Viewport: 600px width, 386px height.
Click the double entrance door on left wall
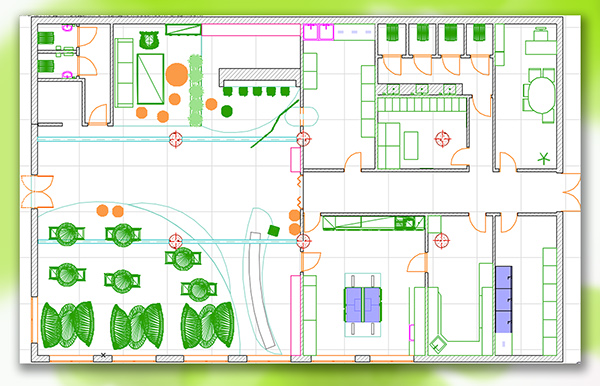37,191
